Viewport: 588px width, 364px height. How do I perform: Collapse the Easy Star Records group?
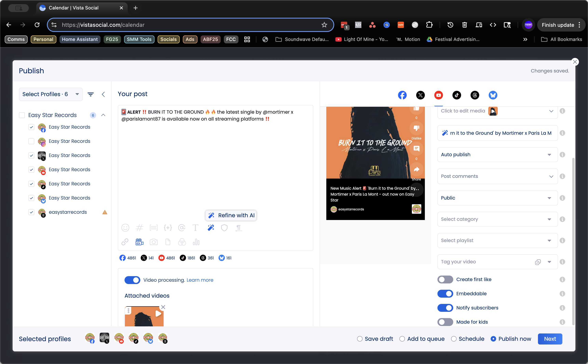(x=103, y=115)
